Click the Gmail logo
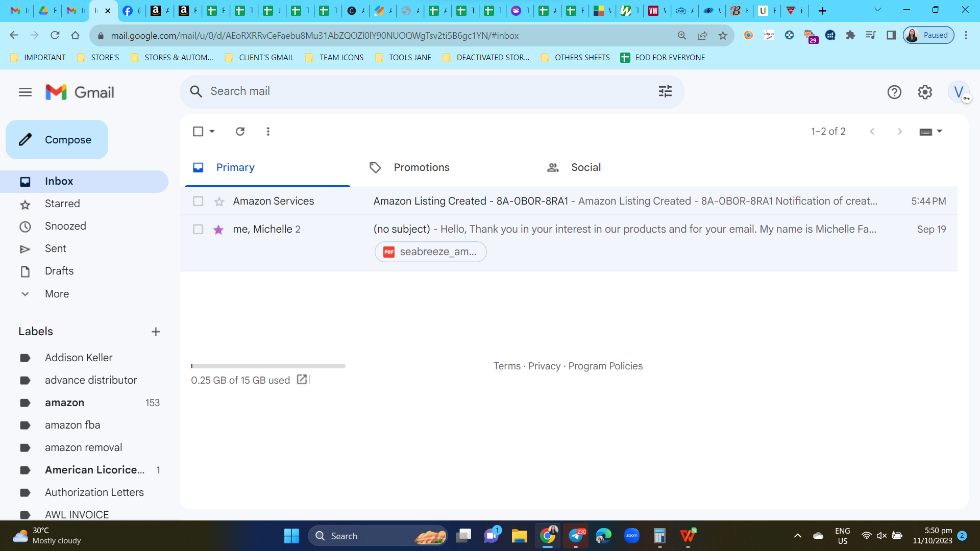980x551 pixels. point(80,92)
